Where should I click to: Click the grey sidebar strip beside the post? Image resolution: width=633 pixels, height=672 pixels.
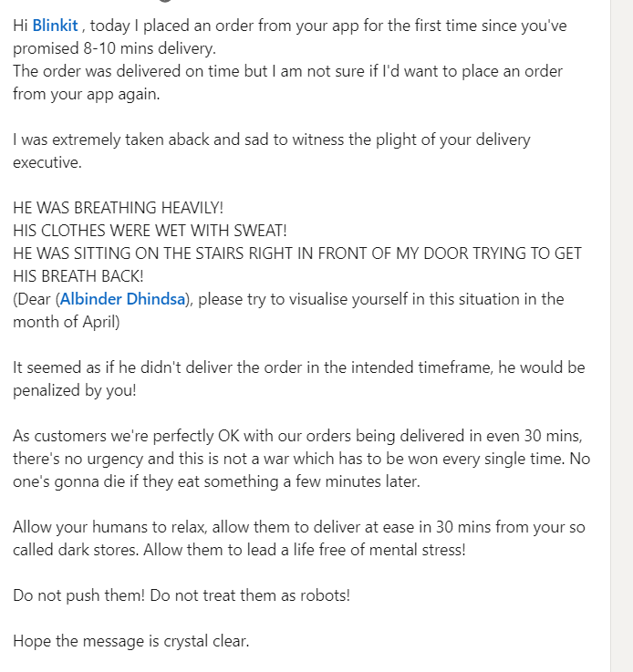click(622, 336)
